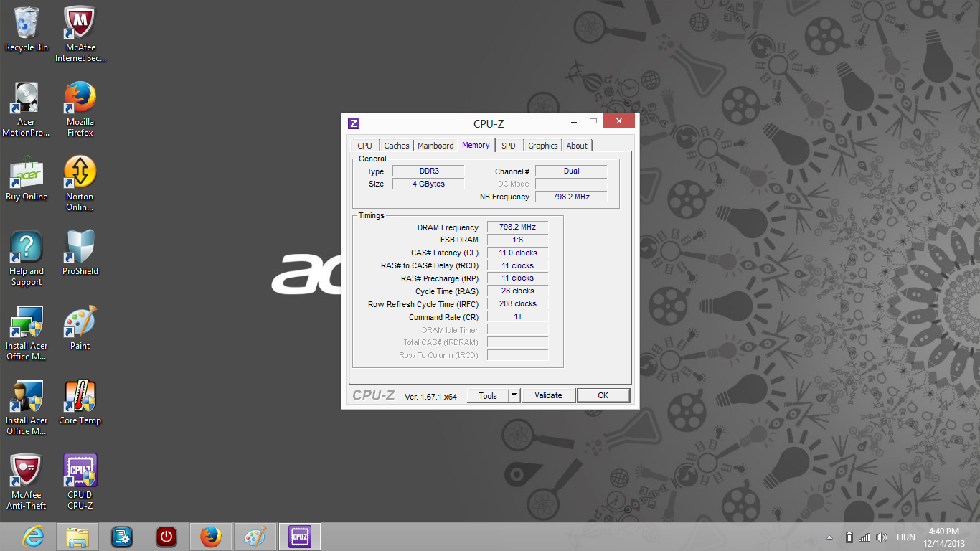Click the red power button taskbar icon
This screenshot has width=980, height=551.
[x=166, y=537]
